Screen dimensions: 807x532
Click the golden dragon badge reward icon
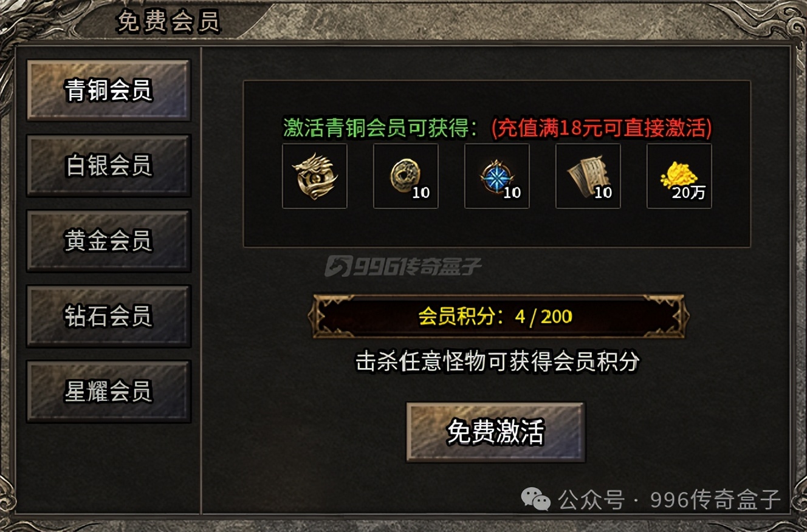[x=315, y=176]
